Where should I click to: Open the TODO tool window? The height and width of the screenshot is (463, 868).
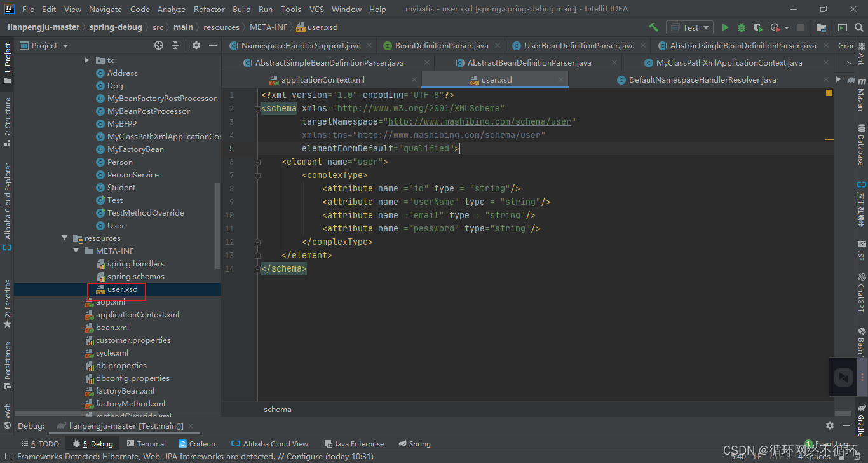(x=40, y=444)
